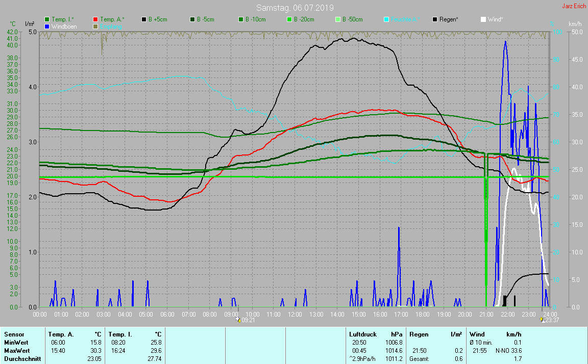
Task: Click the olive Empfang legend square
Action: point(95,27)
